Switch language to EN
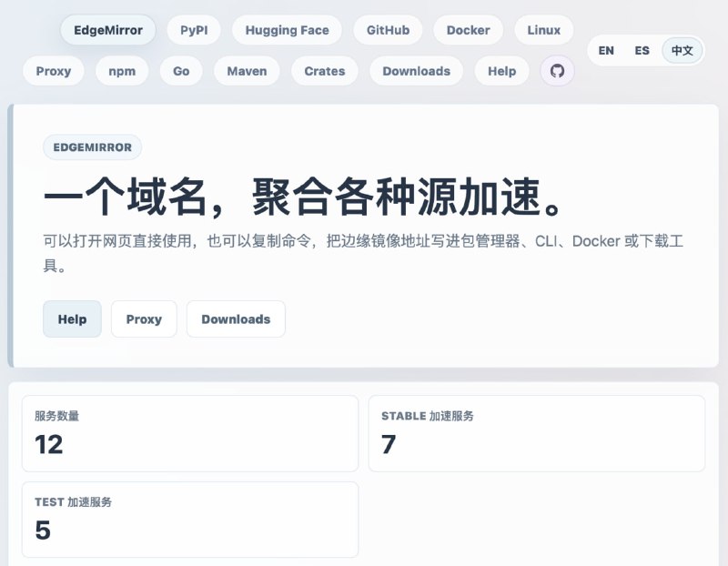This screenshot has width=728, height=566. click(606, 51)
